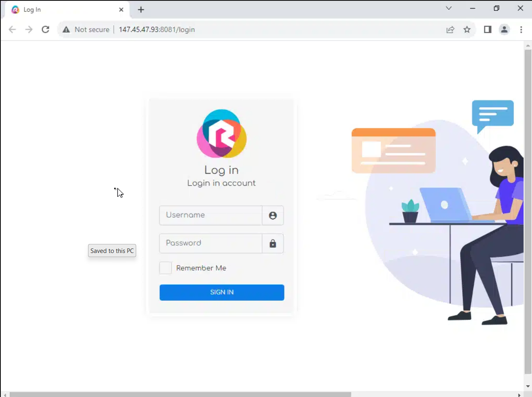Image resolution: width=532 pixels, height=397 pixels.
Task: Reload the login page
Action: point(46,29)
